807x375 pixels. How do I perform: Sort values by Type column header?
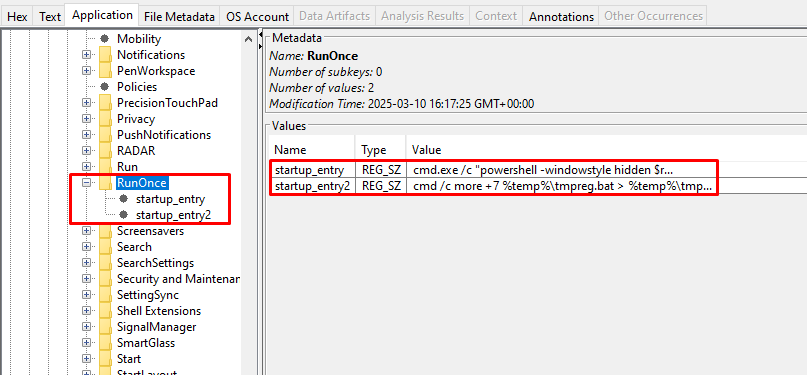pos(380,150)
